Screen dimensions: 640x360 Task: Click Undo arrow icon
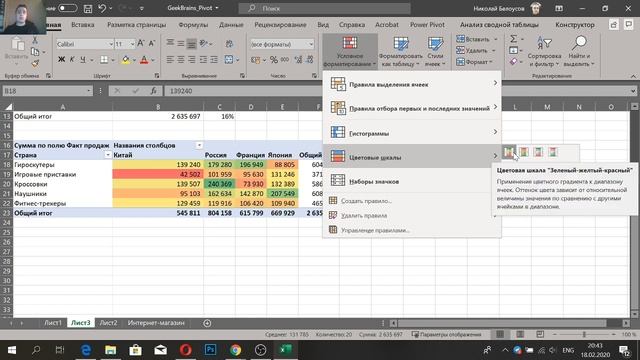point(102,8)
